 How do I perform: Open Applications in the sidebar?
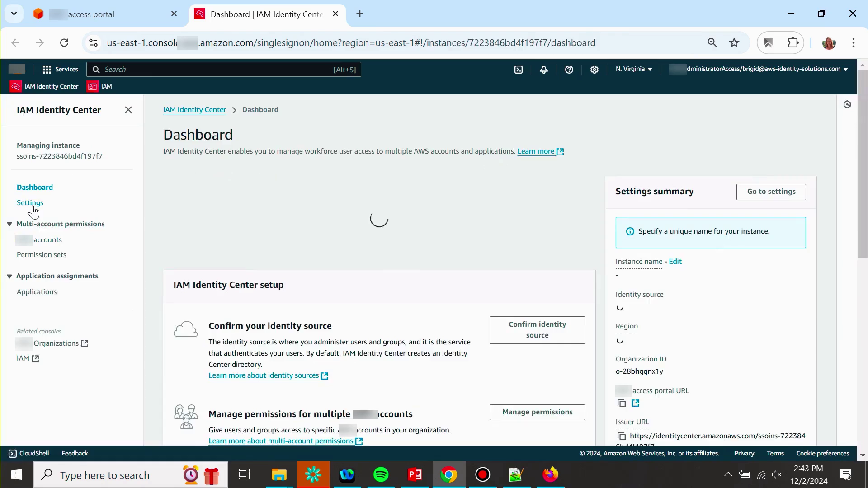37,292
